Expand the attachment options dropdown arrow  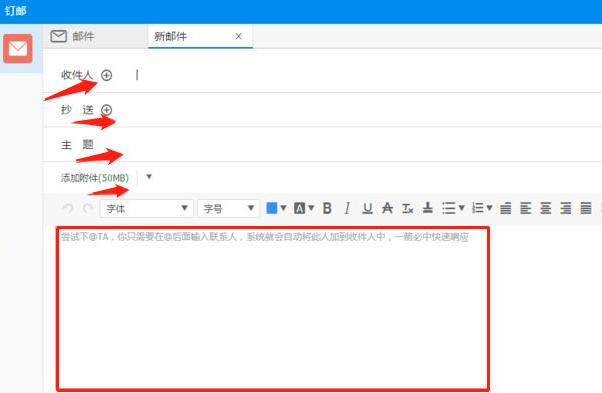pyautogui.click(x=149, y=177)
